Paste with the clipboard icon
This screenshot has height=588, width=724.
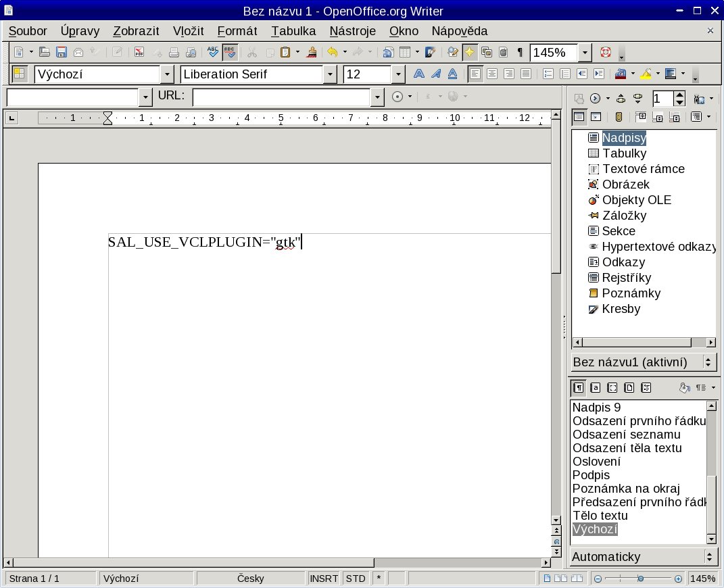(x=285, y=52)
